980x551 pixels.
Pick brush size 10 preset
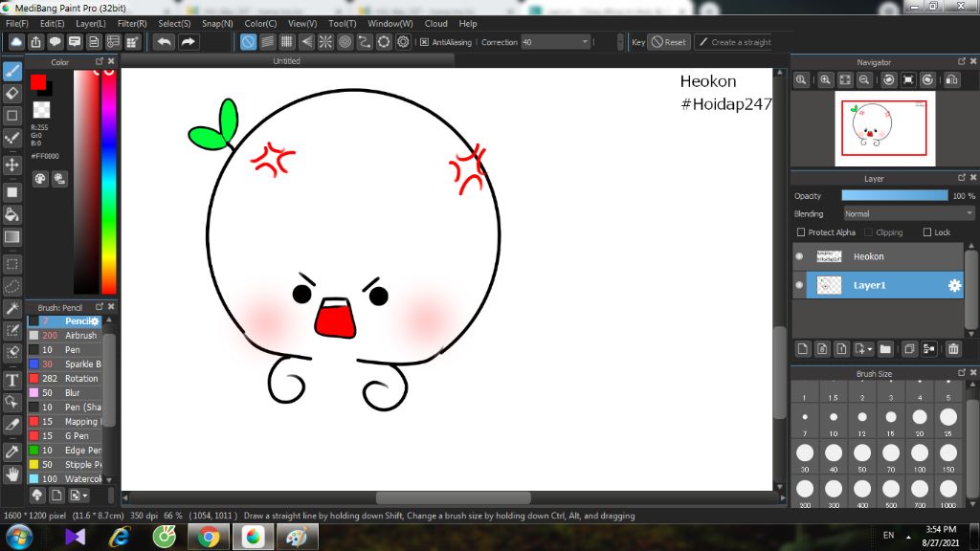834,421
